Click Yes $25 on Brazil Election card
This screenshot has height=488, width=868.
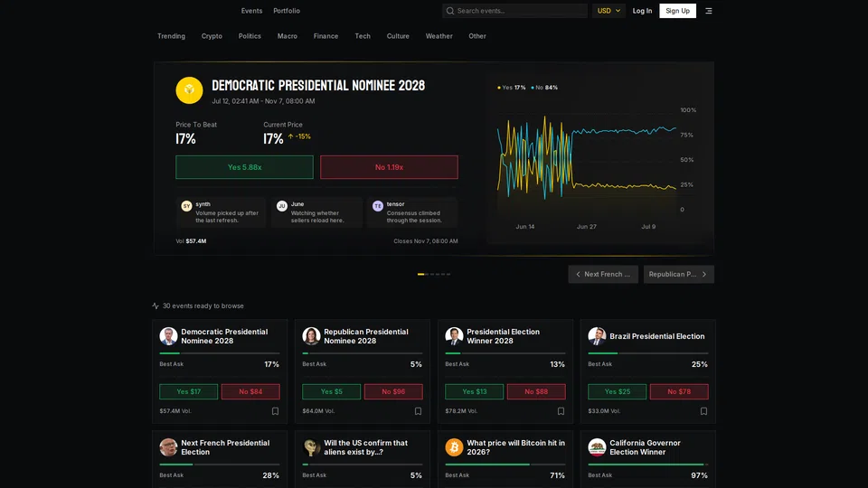(x=618, y=391)
